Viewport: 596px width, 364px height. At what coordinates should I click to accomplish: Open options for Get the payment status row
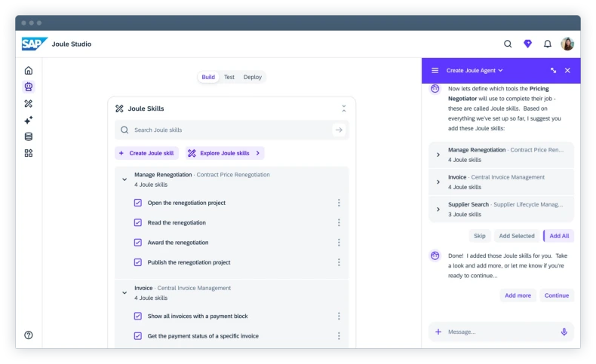click(339, 336)
